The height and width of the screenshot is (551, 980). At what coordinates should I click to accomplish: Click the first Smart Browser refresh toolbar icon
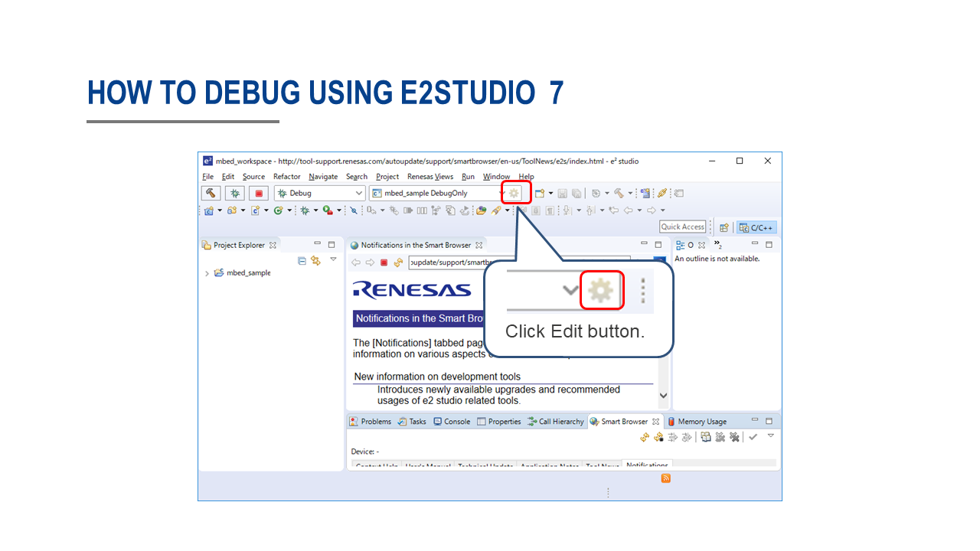[645, 437]
